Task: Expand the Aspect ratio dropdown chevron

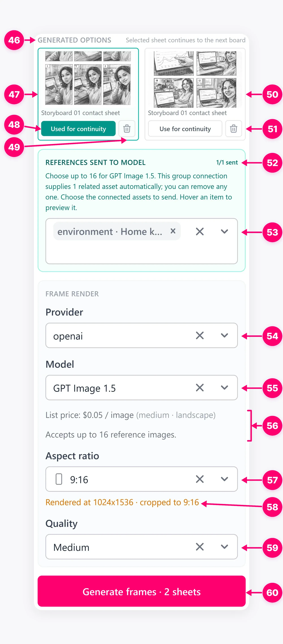Action: point(225,479)
